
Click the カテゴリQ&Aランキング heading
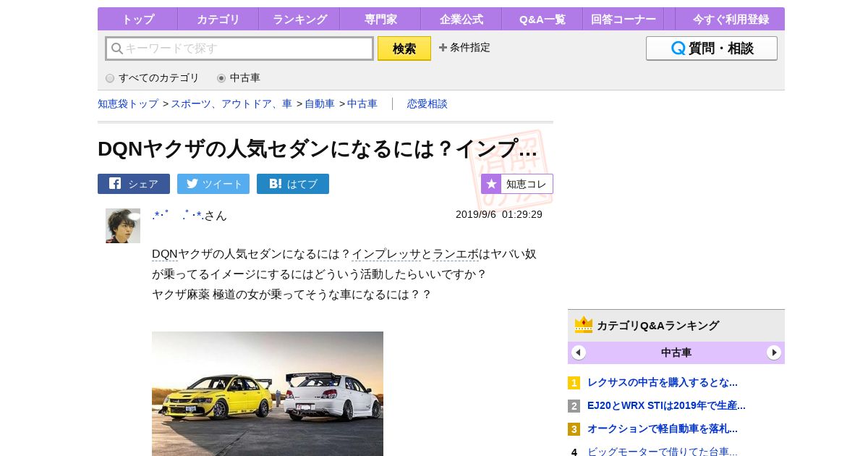coord(658,326)
